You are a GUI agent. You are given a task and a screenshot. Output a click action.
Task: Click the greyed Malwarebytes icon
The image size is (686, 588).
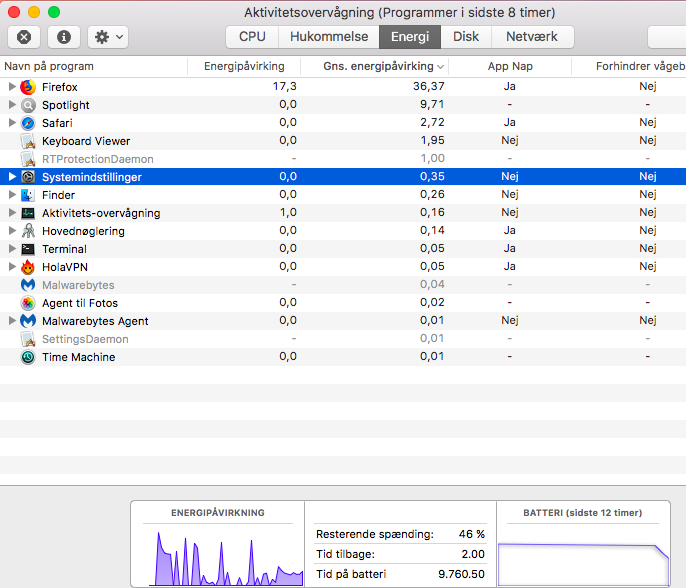(x=28, y=285)
